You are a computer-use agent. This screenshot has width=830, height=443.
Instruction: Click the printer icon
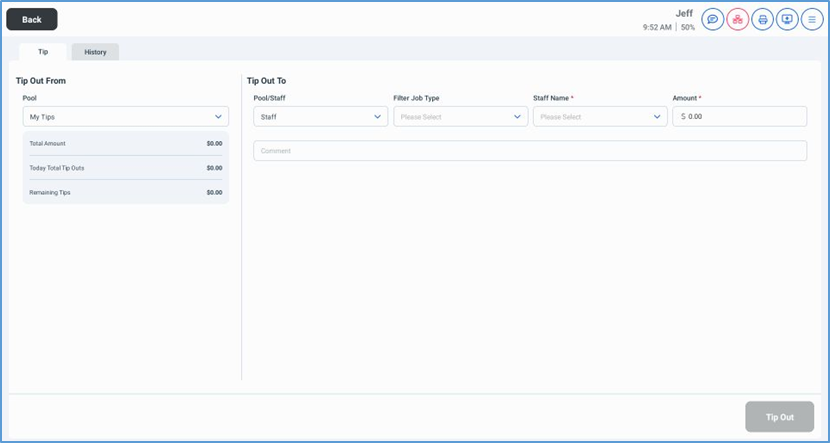point(762,19)
